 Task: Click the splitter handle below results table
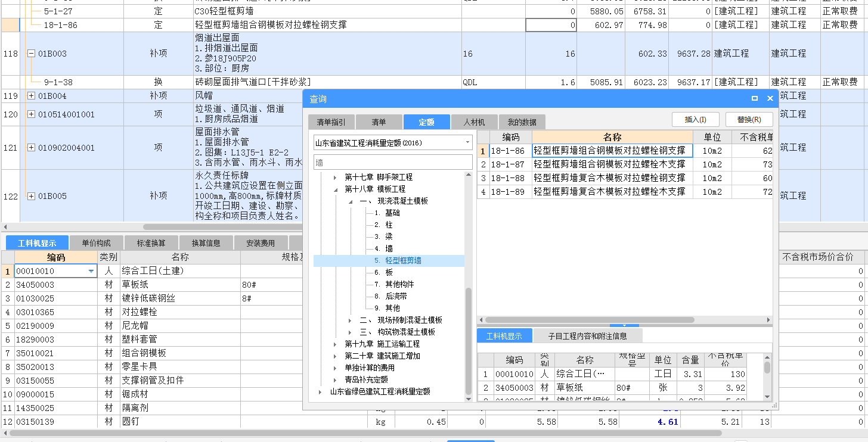[625, 325]
